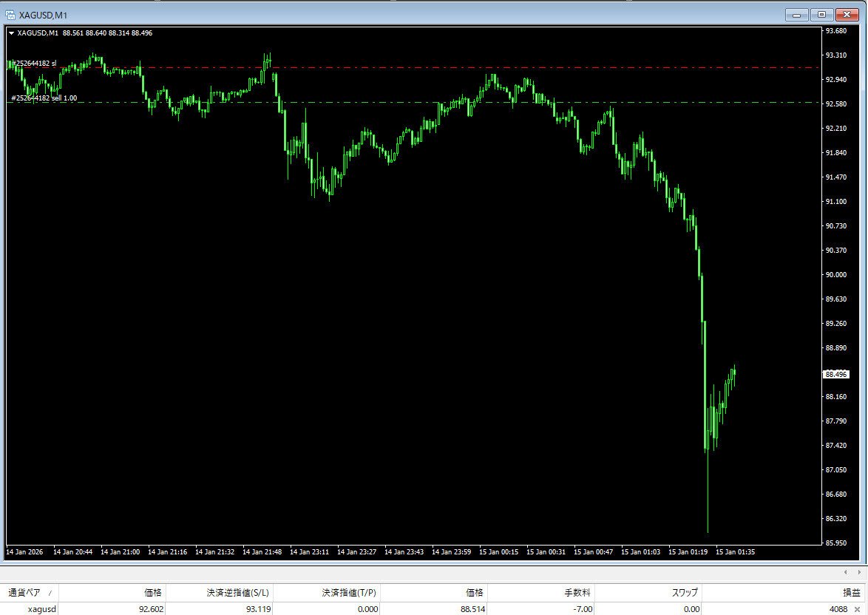868x615 pixels.
Task: Click the T/P value 0.000 in the trade row
Action: click(368, 608)
